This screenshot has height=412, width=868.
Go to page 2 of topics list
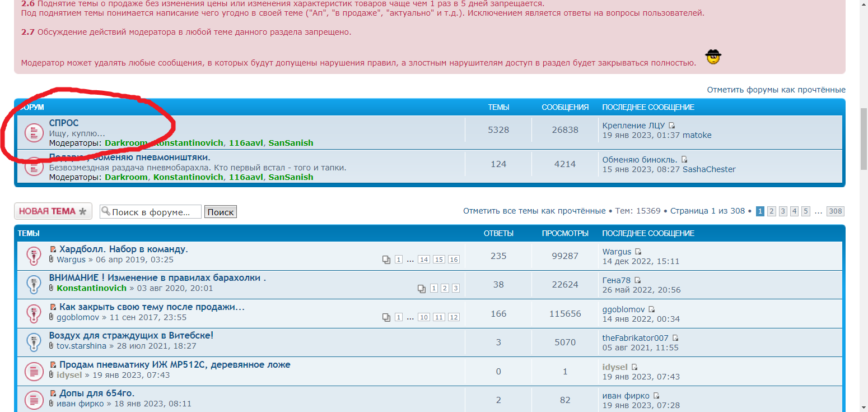click(771, 211)
